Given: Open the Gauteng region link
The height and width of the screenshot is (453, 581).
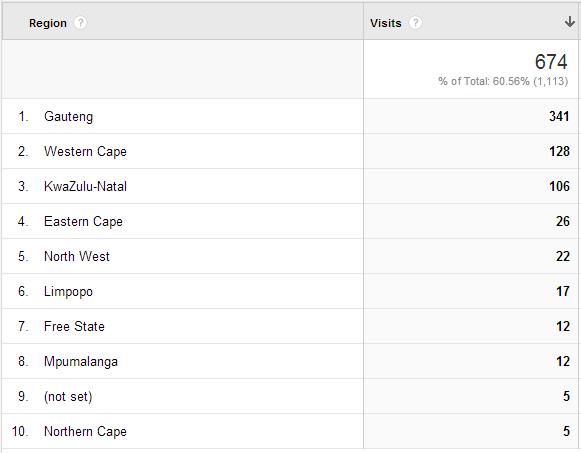Looking at the screenshot, I should [69, 116].
